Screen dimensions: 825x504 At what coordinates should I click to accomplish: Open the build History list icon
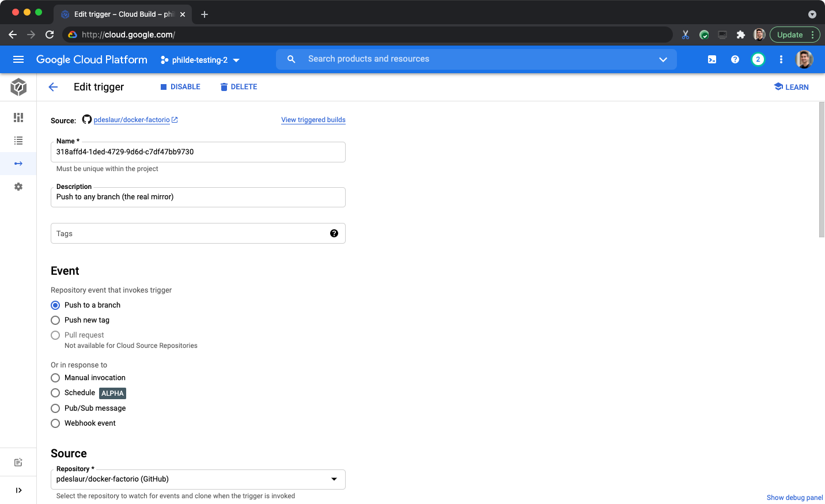tap(18, 141)
